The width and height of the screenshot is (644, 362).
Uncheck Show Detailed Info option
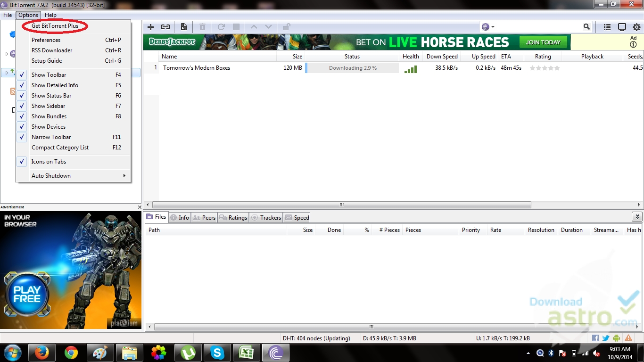74,85
